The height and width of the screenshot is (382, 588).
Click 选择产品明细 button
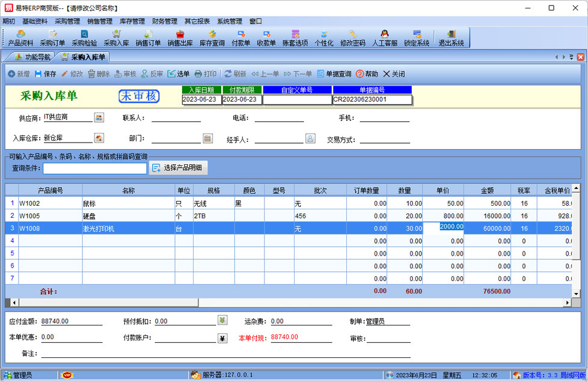179,168
